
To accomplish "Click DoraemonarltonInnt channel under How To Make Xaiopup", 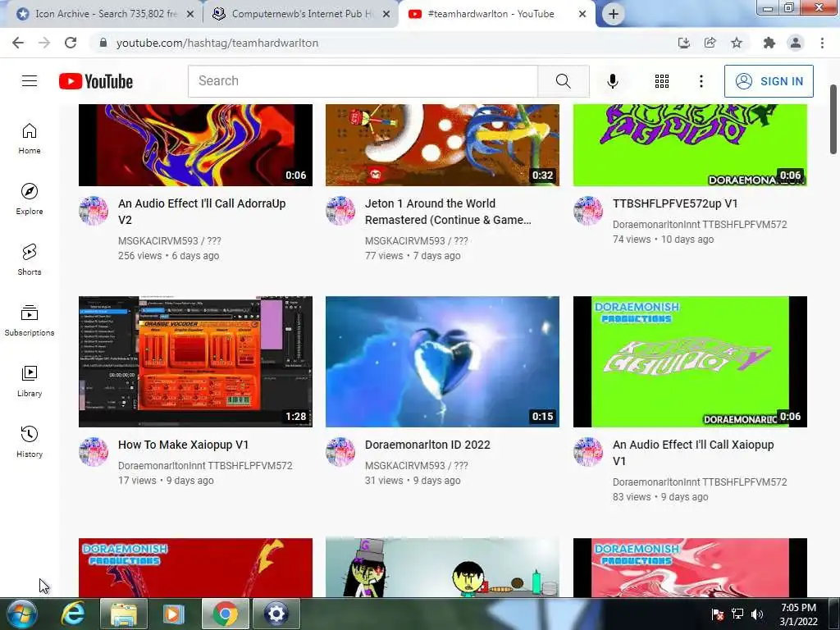I will [205, 466].
